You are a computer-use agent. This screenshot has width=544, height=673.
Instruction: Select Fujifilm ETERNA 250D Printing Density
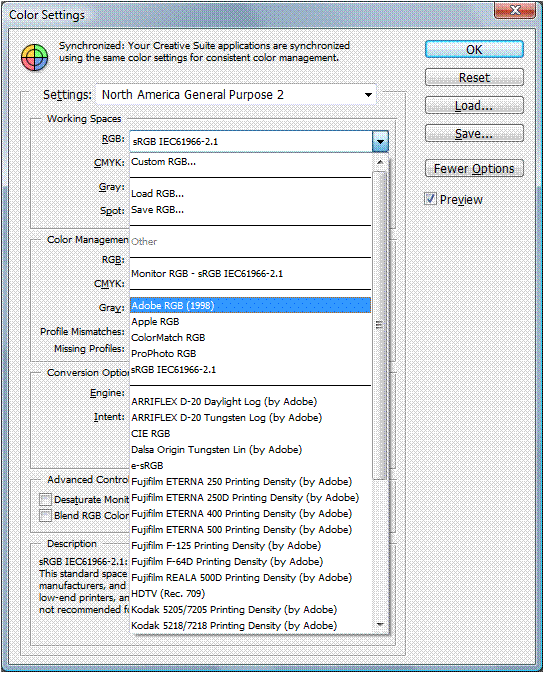pyautogui.click(x=250, y=497)
